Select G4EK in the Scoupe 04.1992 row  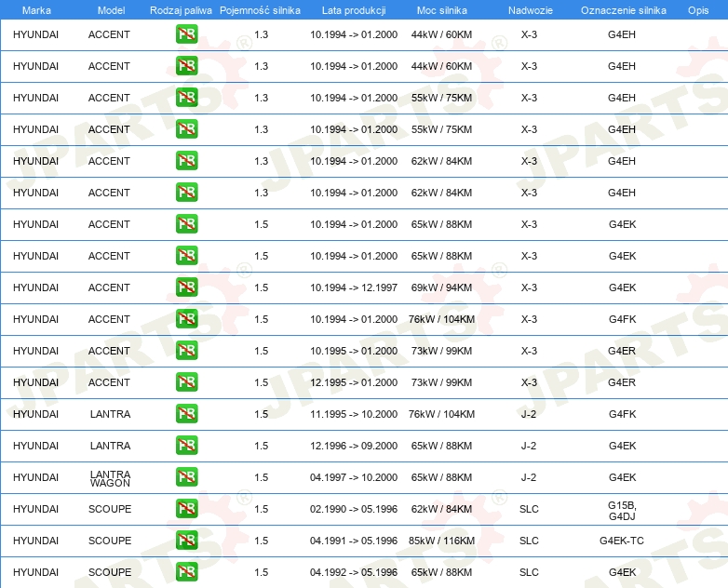[x=622, y=572]
